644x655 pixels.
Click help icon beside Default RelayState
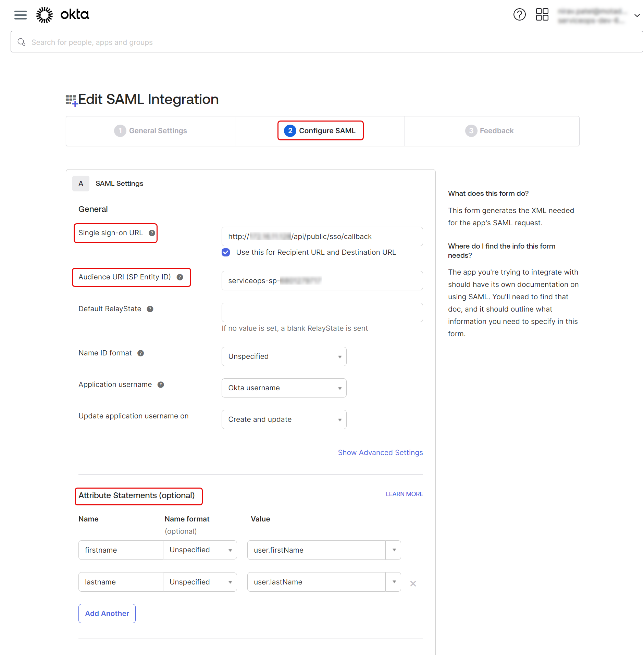150,309
